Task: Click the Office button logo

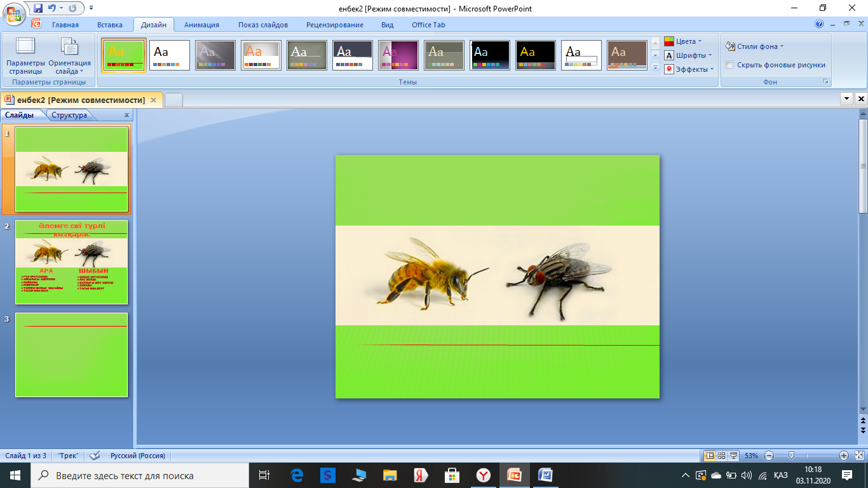Action: (14, 11)
